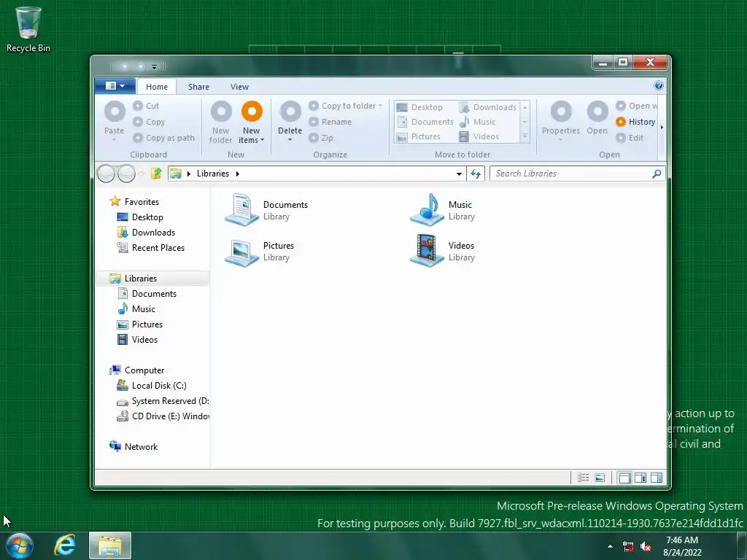Click Copy as path command
747x560 pixels.
point(163,138)
